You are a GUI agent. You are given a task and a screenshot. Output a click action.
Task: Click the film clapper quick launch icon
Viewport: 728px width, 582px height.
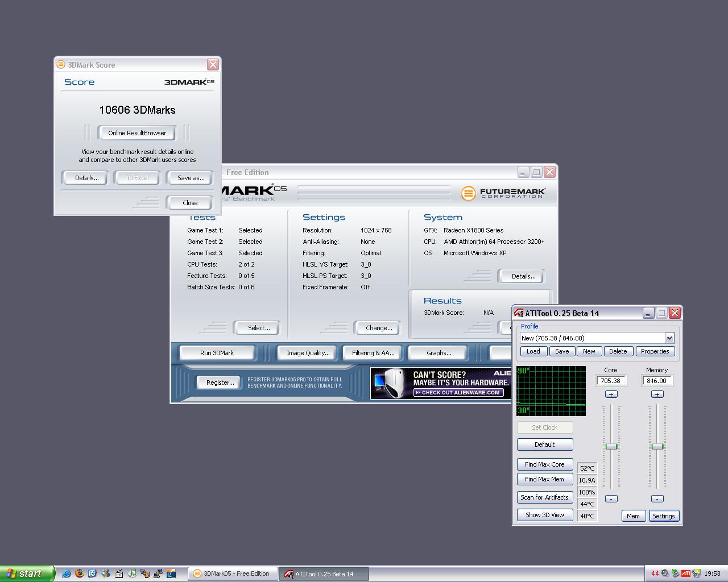pyautogui.click(x=119, y=573)
